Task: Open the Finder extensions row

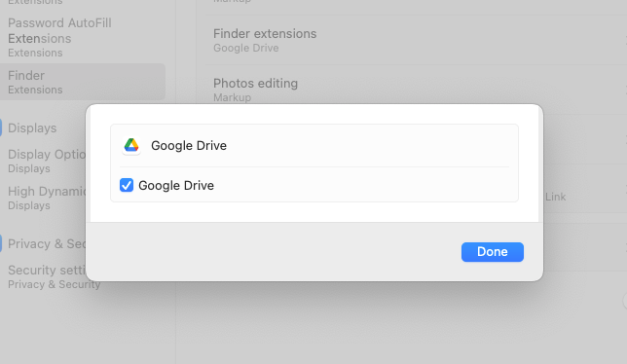Action: click(x=416, y=40)
